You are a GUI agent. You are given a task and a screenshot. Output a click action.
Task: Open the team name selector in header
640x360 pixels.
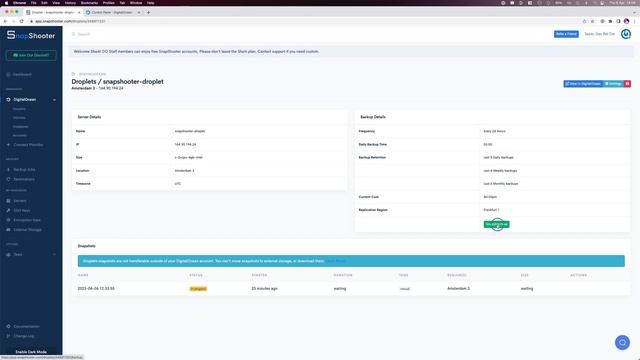click(x=600, y=34)
